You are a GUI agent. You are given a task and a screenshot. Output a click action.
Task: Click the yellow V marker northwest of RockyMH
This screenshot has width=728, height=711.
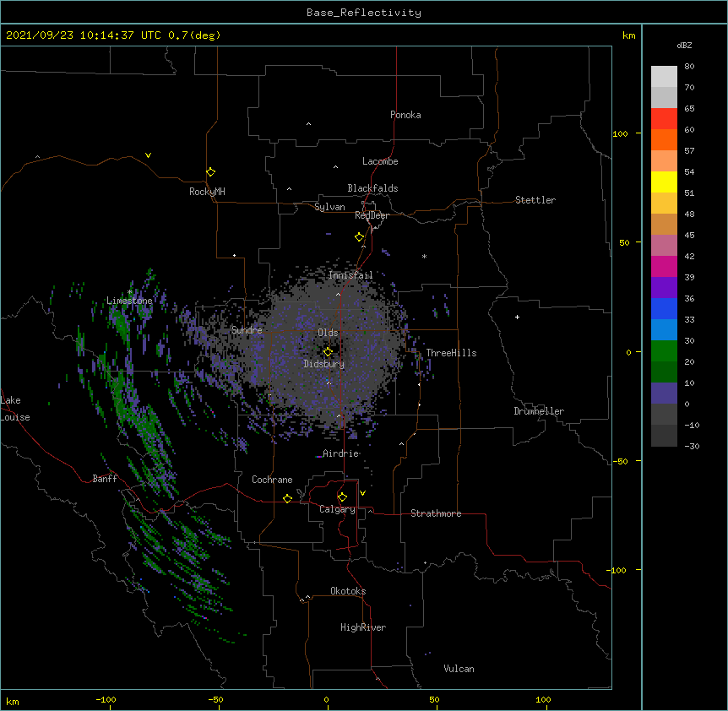[148, 155]
